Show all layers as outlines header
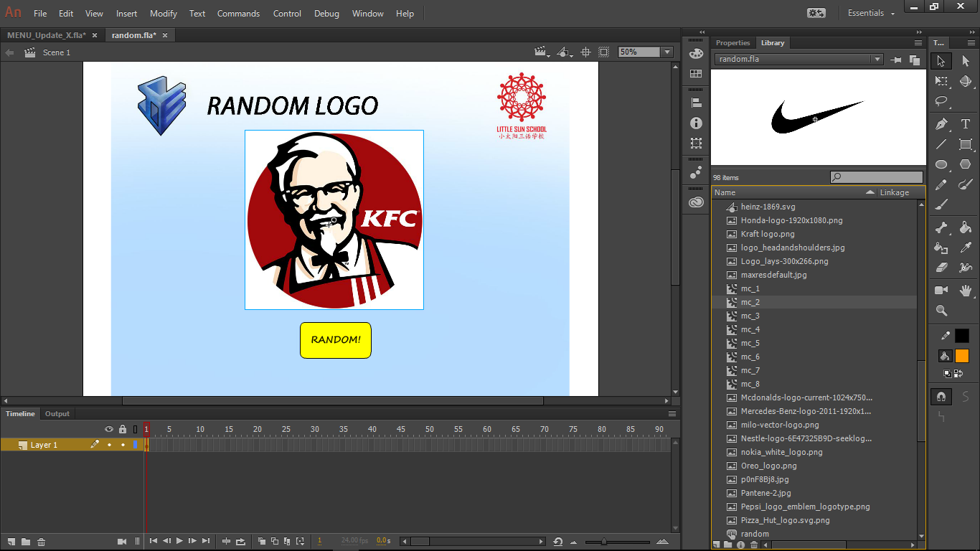 click(x=135, y=429)
